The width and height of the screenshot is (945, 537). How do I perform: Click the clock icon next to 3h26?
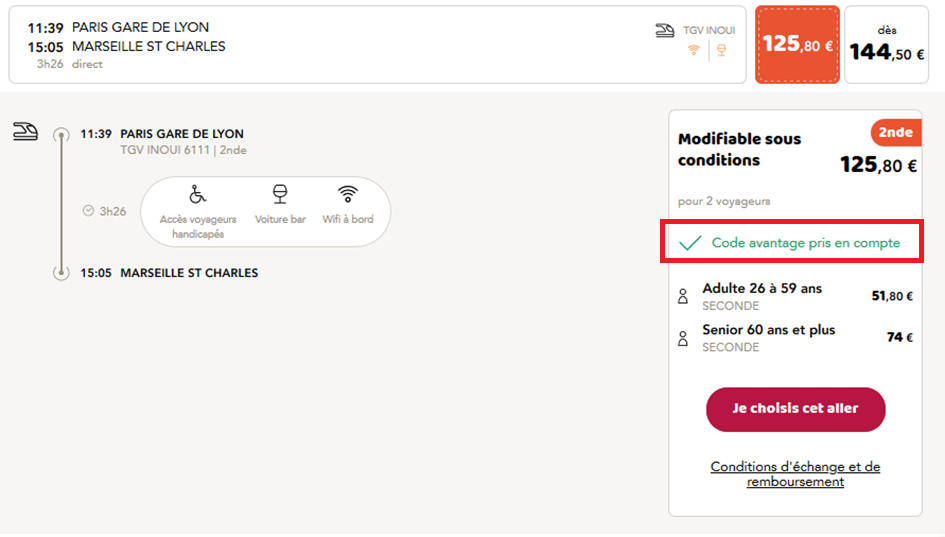point(88,211)
